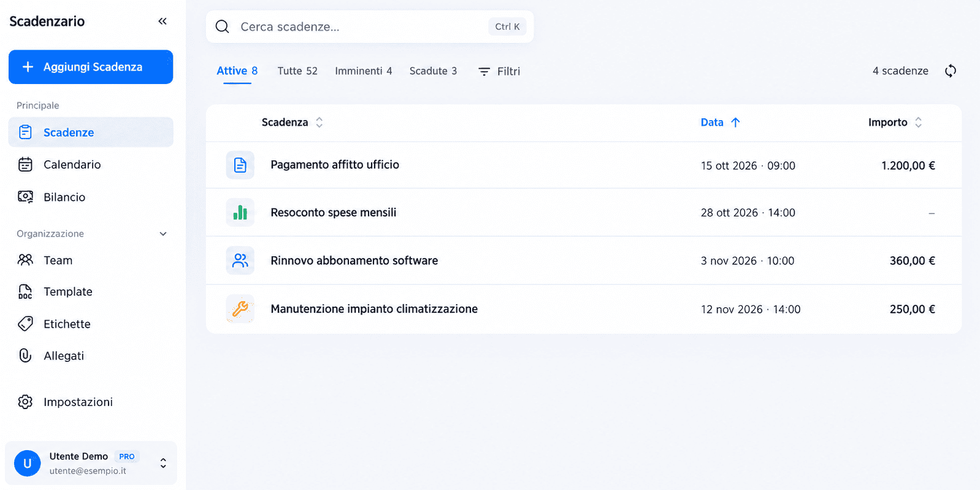
Task: Switch to the Imminenti tab
Action: coord(364,71)
